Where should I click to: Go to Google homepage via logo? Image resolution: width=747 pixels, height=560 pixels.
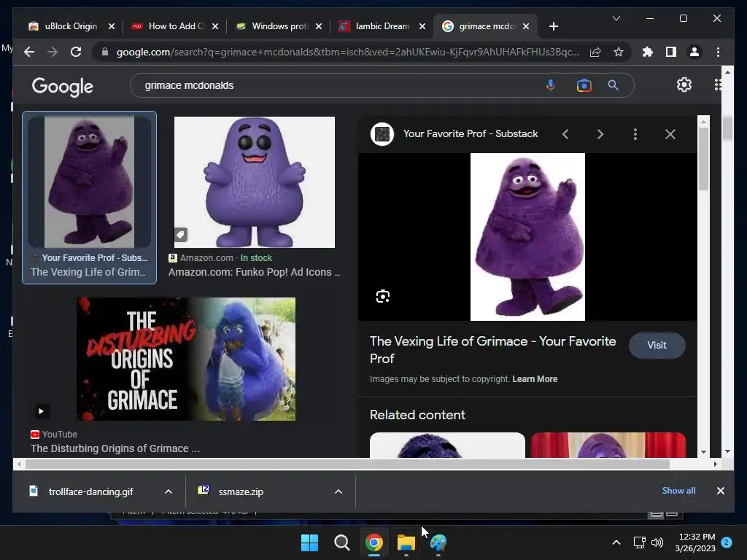pos(63,86)
